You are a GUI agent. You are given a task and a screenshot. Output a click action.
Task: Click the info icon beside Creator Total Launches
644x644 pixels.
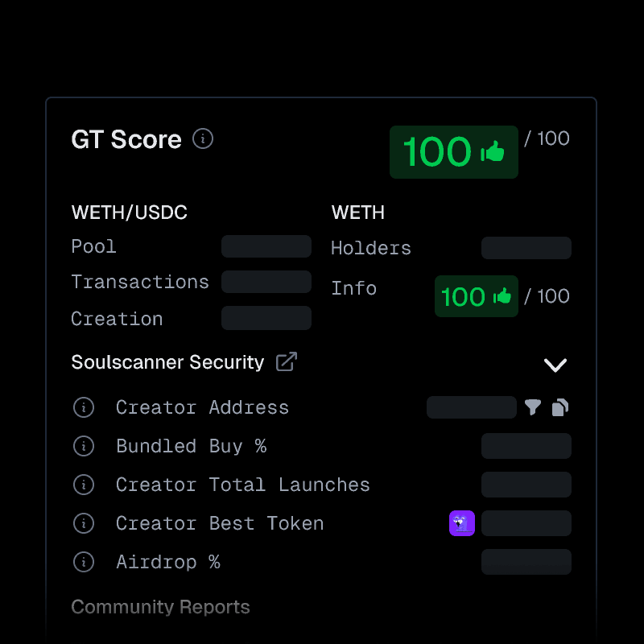(84, 485)
